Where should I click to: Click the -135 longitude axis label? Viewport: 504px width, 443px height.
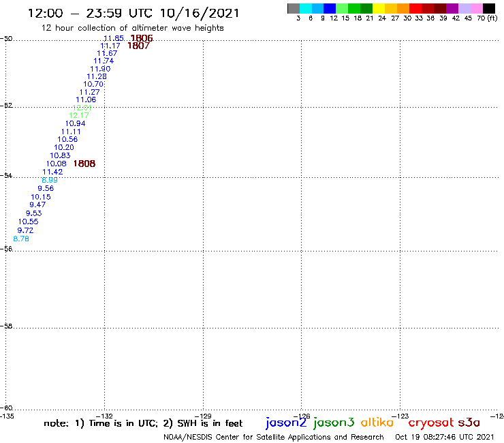pos(7,416)
